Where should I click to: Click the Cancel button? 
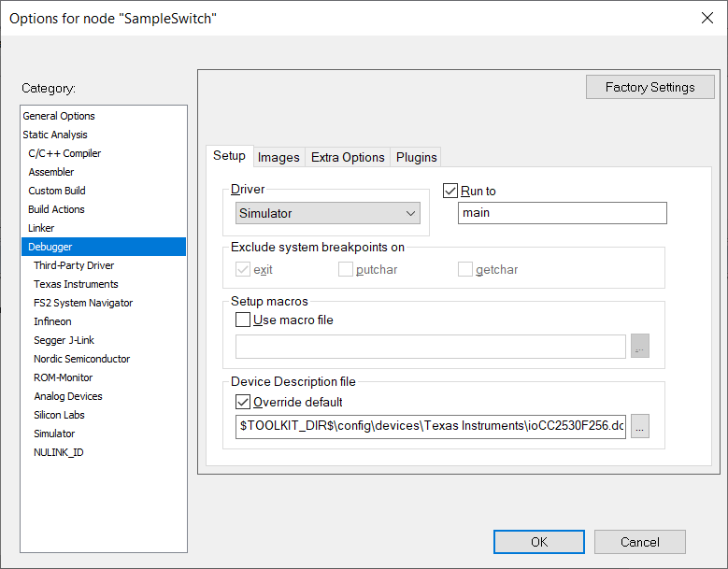[x=640, y=542]
